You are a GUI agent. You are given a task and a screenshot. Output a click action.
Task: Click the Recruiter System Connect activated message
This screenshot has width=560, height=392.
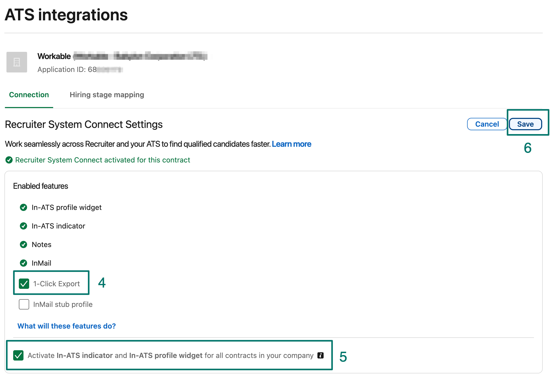click(x=103, y=160)
